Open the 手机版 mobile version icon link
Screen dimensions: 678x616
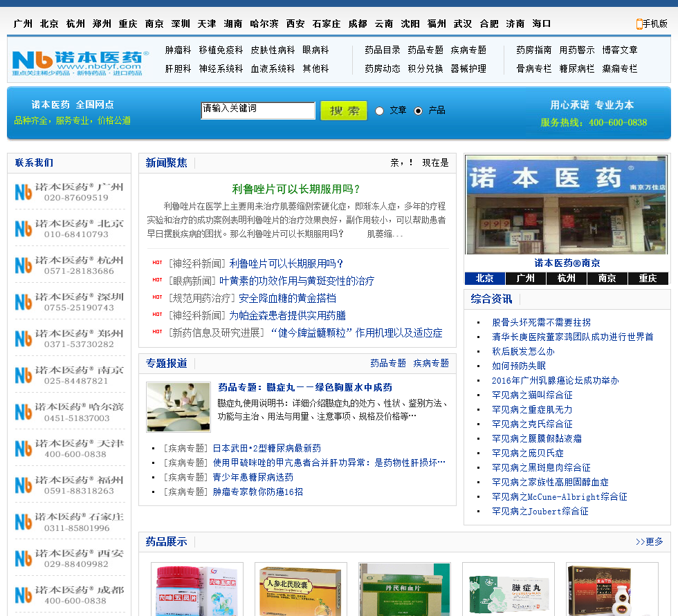pyautogui.click(x=652, y=24)
